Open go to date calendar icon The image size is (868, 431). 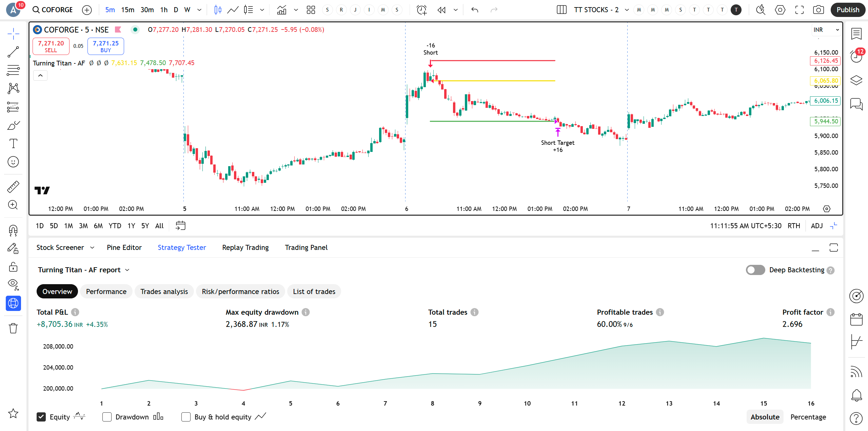pos(180,226)
